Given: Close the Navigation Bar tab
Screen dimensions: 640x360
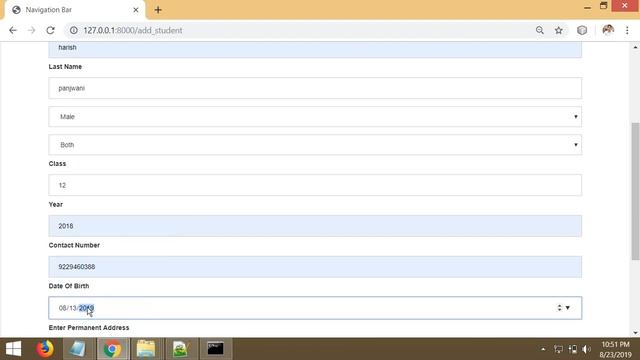Looking at the screenshot, I should click(x=136, y=10).
